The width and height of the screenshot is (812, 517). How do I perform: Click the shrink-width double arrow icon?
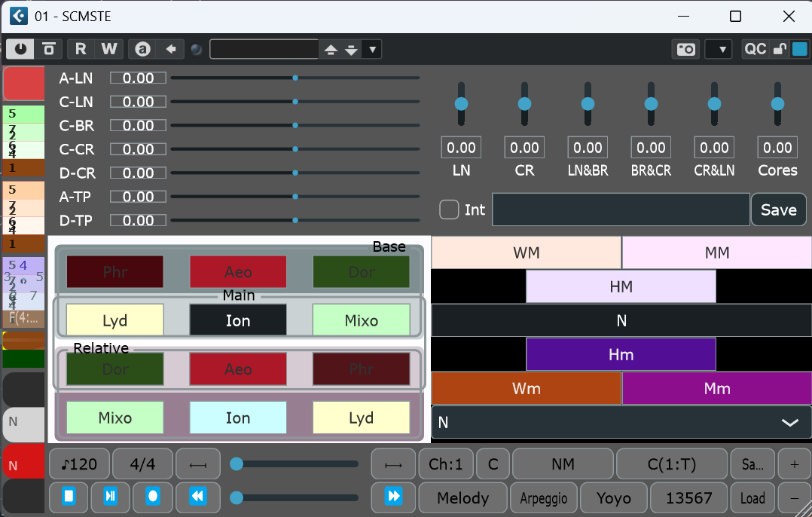click(198, 464)
